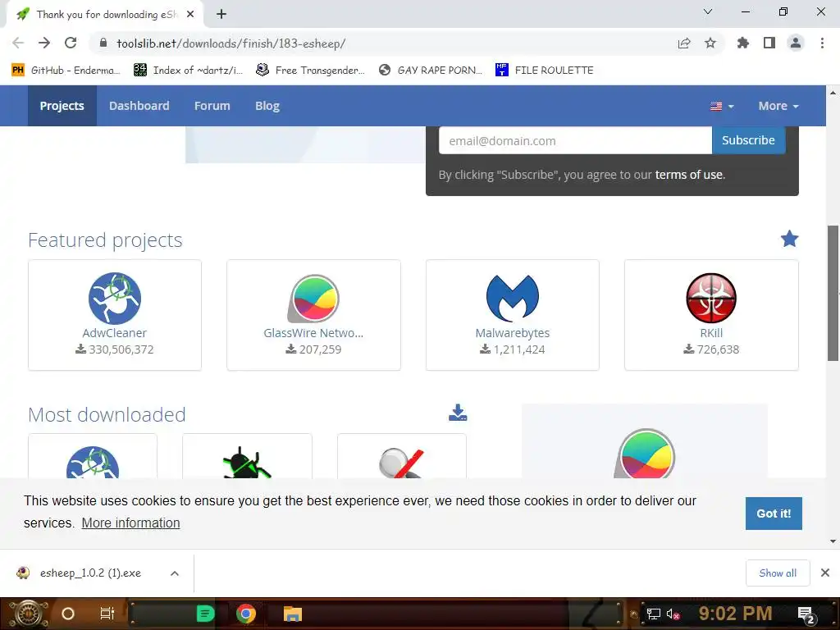Open the share page icon in address bar
The image size is (840, 630).
(684, 43)
